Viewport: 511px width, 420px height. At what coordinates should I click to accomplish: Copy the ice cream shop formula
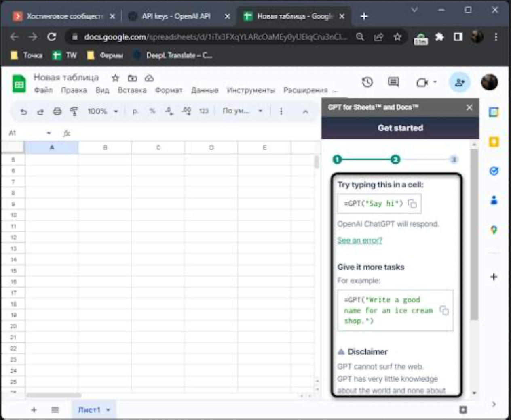444,310
